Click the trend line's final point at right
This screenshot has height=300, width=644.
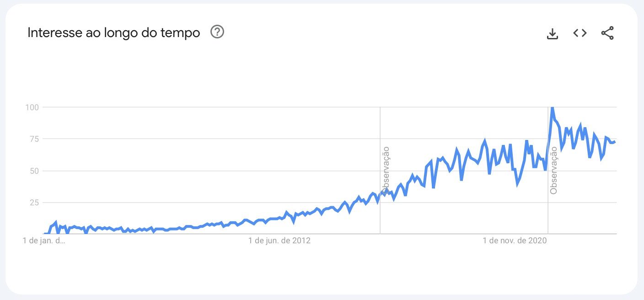pyautogui.click(x=615, y=142)
